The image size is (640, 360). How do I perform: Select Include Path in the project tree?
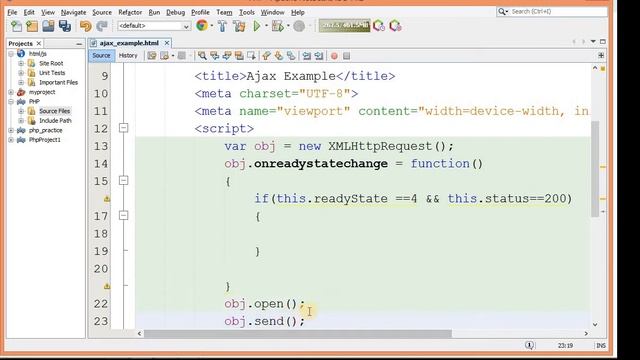[x=55, y=121]
